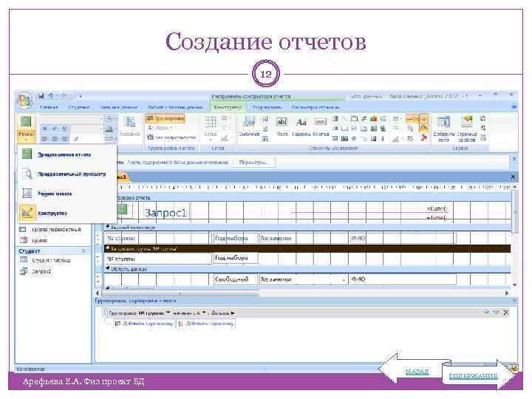
Task: Click the bold formatting icon
Action: 45,129
